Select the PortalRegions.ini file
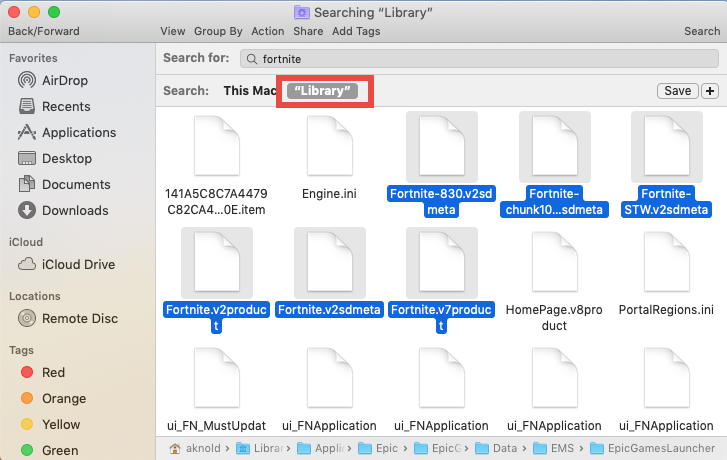This screenshot has width=727, height=460. pyautogui.click(x=666, y=274)
